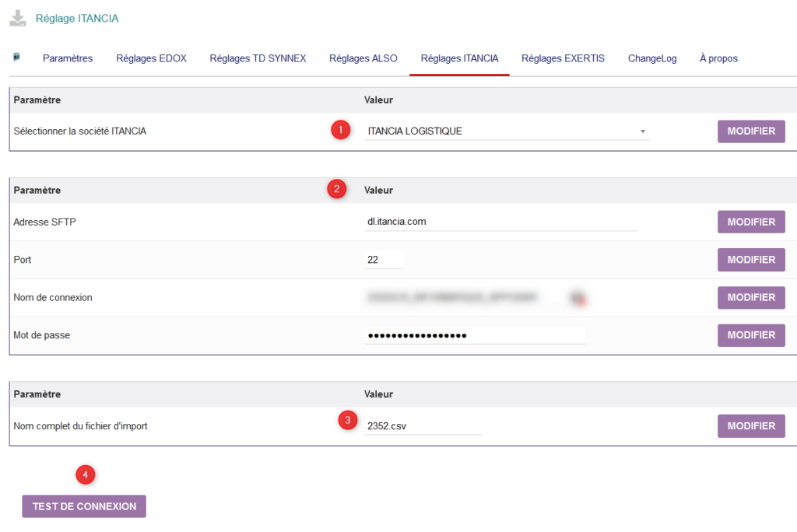
Task: Focus the Mot de passe field
Action: coord(475,335)
